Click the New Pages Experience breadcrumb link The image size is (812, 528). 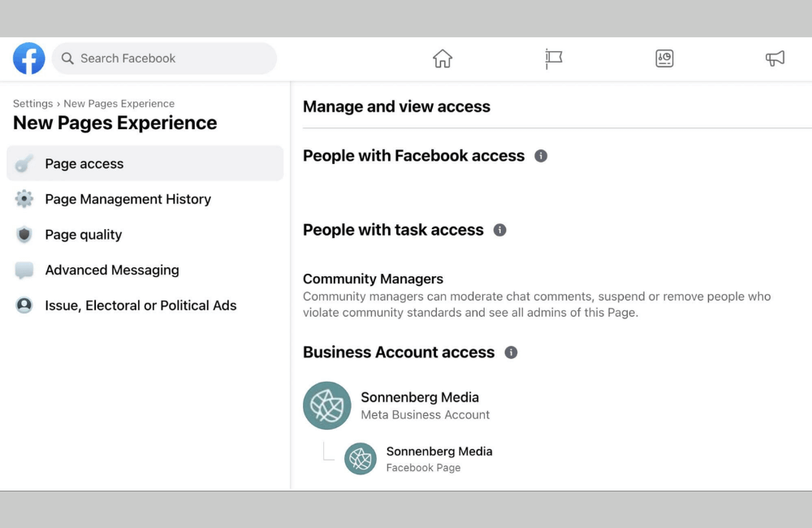coord(119,103)
